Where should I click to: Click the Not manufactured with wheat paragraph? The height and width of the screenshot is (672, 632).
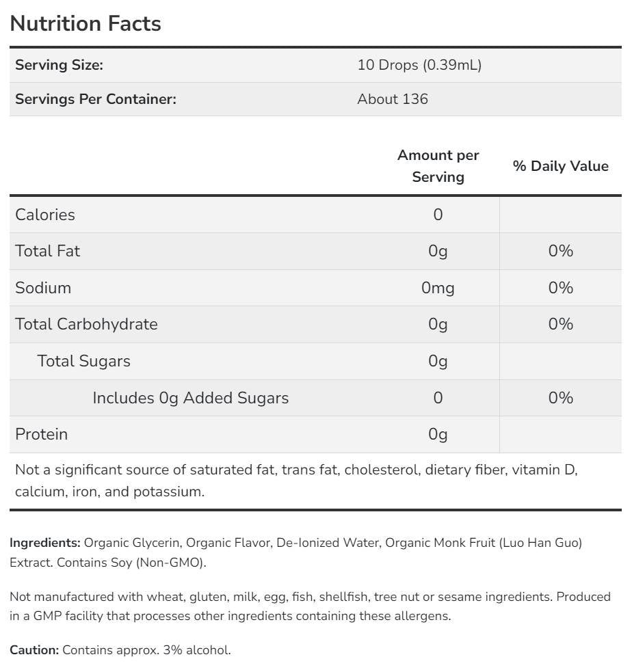point(310,606)
